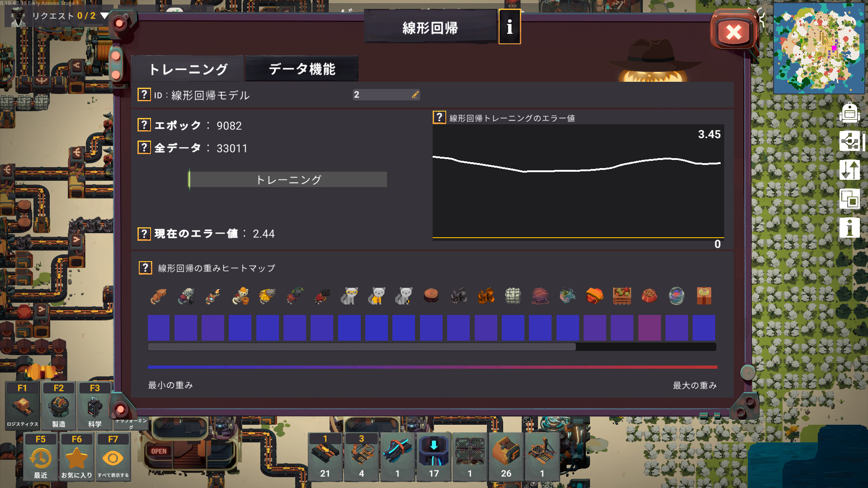
Task: Click the heatmap horizontal scrollbar
Action: [x=362, y=347]
